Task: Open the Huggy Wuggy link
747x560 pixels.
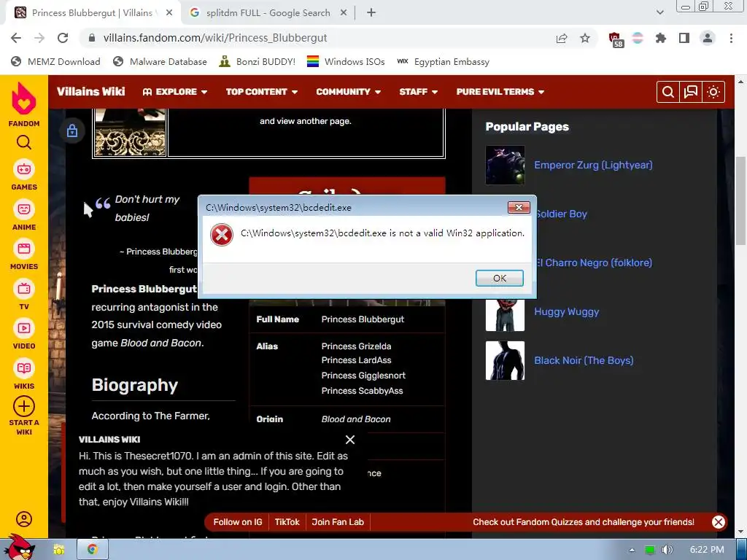Action: (566, 312)
